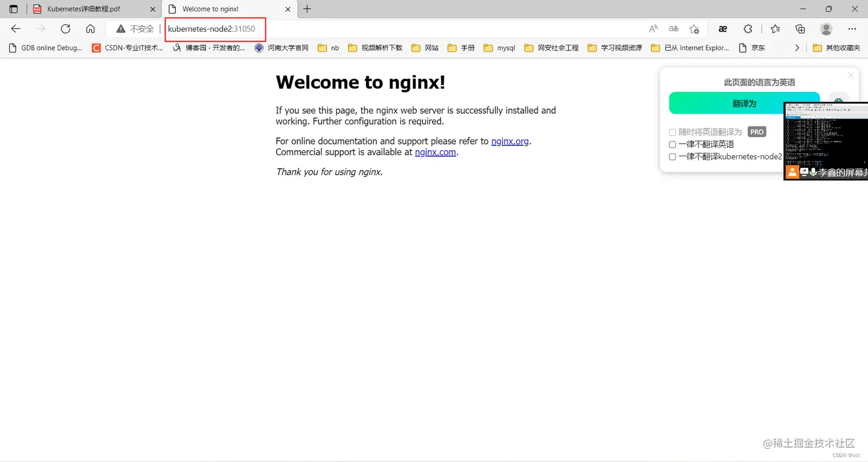This screenshot has width=868, height=462.
Task: Select the Welcome to nginx! tab
Action: pos(230,9)
